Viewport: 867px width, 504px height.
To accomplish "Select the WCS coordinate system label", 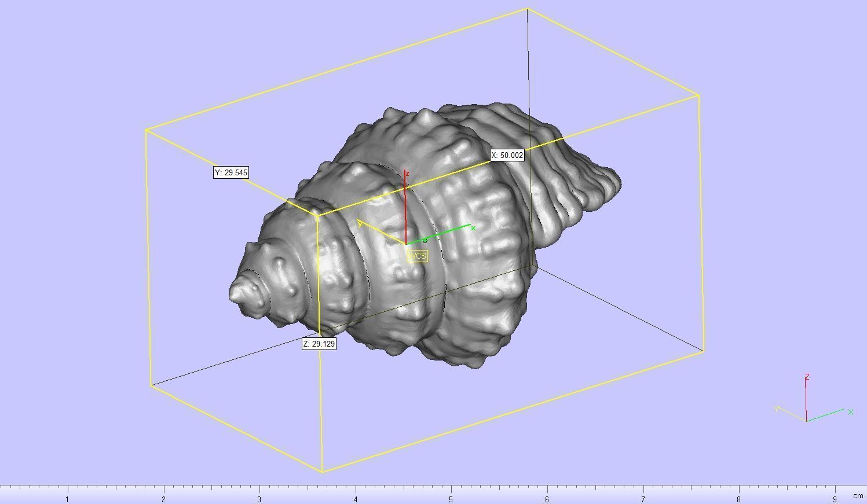I will click(x=418, y=256).
